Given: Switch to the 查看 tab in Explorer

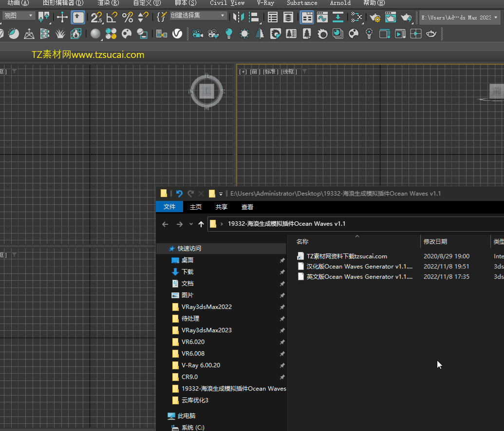Looking at the screenshot, I should 247,207.
